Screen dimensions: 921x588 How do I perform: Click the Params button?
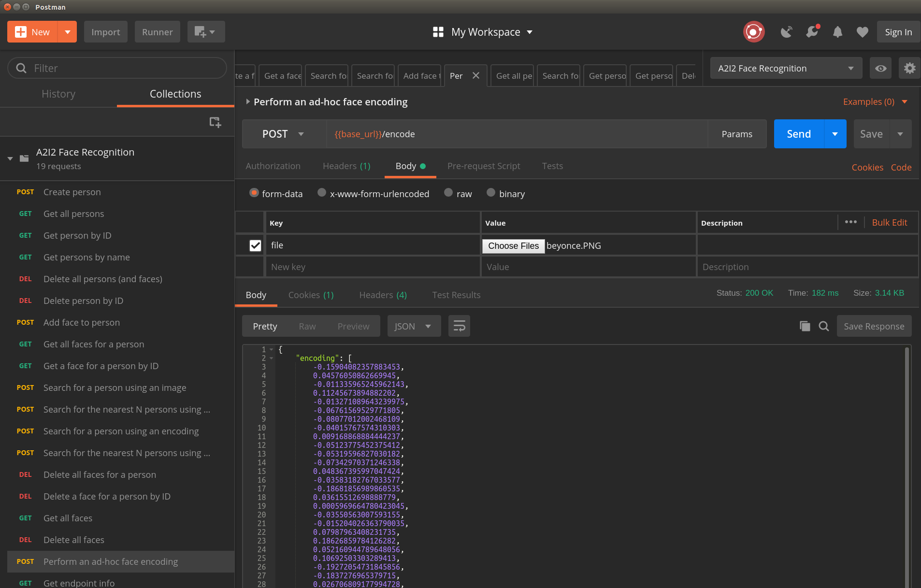(737, 134)
